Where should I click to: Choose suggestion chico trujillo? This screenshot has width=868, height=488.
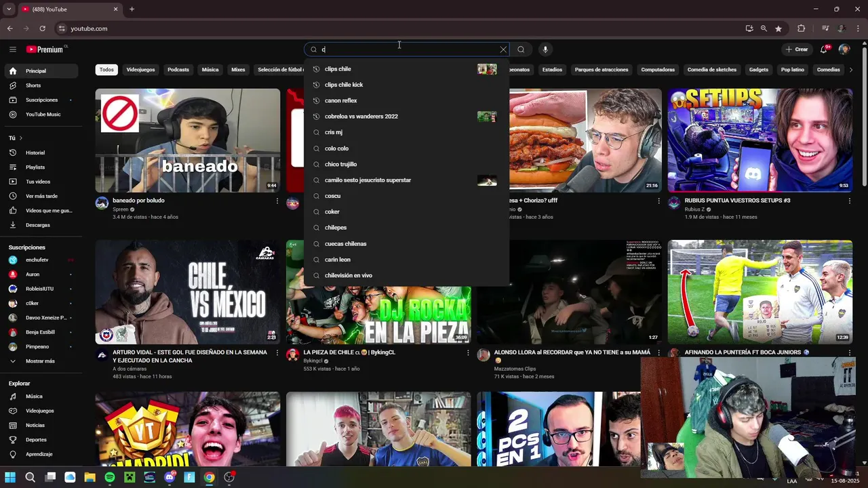click(406, 164)
